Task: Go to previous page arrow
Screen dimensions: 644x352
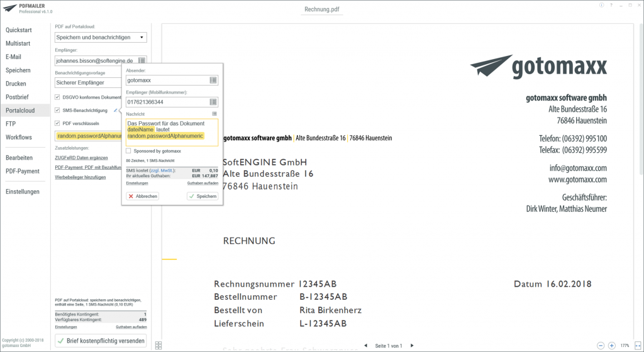Action: (x=365, y=346)
